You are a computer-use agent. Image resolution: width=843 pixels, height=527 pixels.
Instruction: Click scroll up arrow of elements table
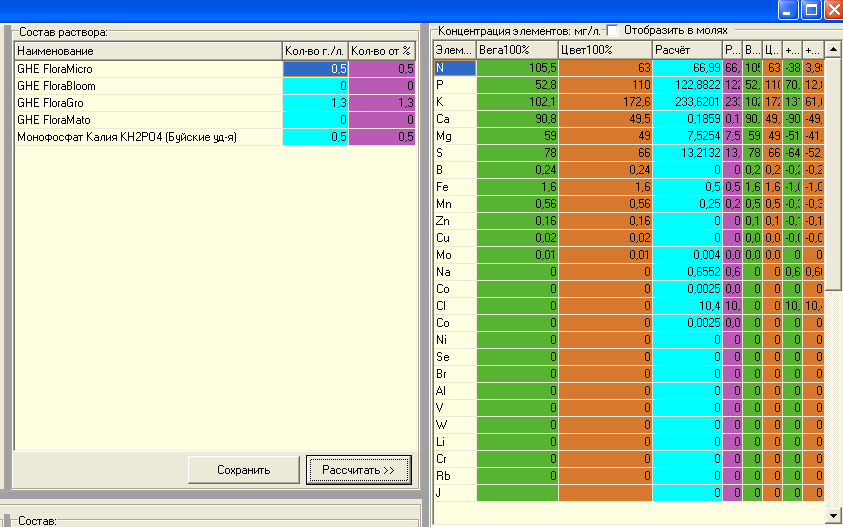point(833,50)
